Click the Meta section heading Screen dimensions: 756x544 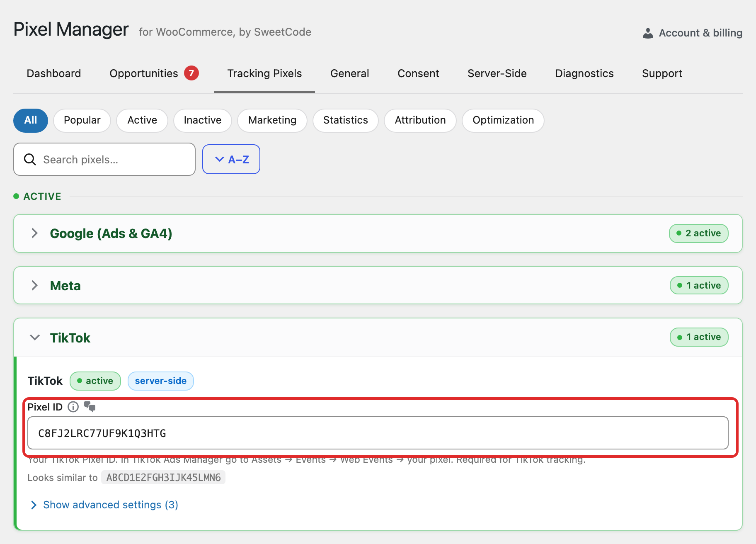click(65, 286)
